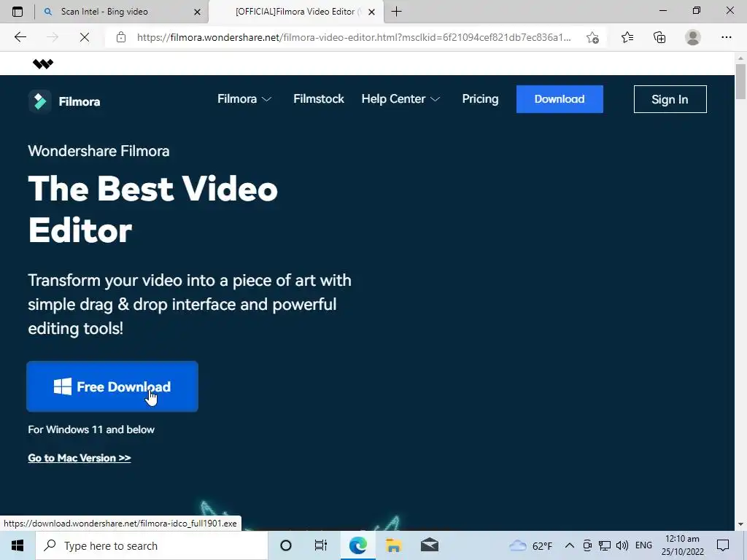
Task: Click the Sign In button
Action: (x=670, y=99)
